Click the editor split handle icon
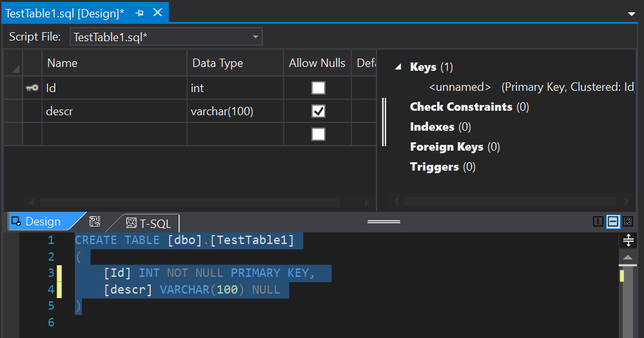 tap(628, 240)
